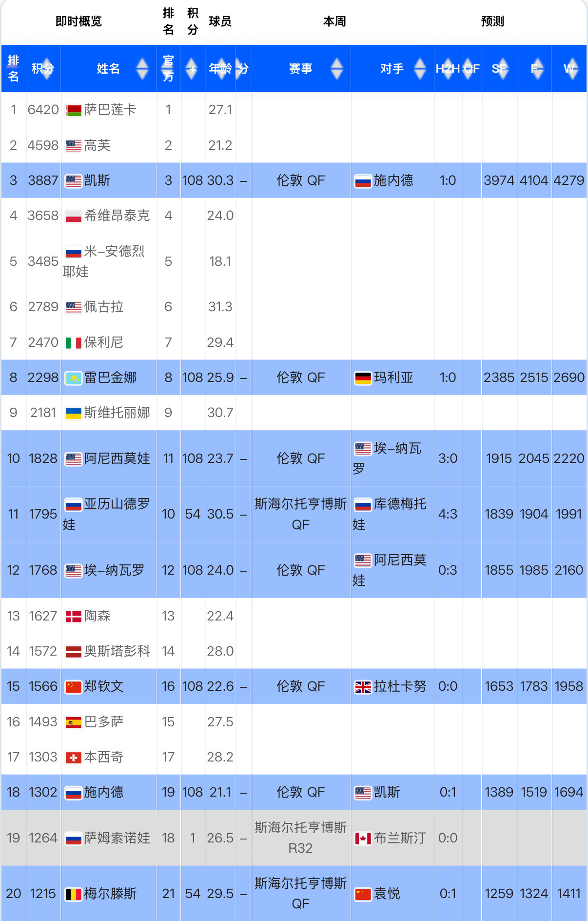Click points value 1264 in row 19
The width and height of the screenshot is (588, 921).
(x=43, y=838)
